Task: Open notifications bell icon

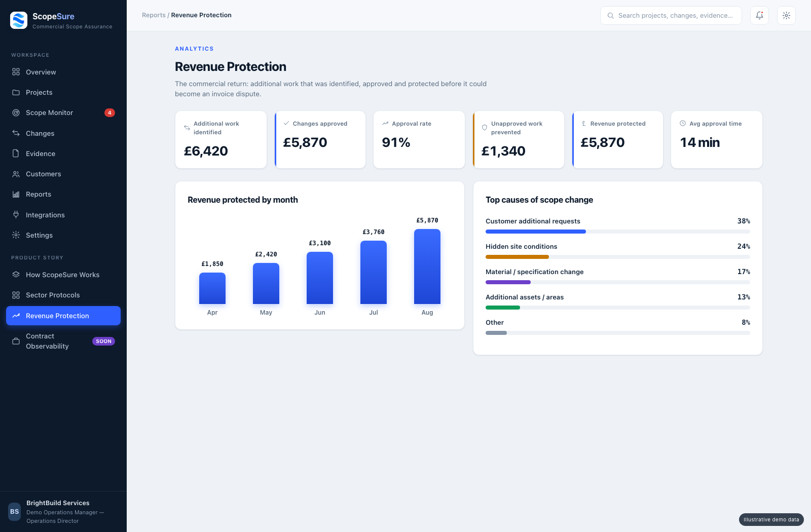Action: [759, 15]
